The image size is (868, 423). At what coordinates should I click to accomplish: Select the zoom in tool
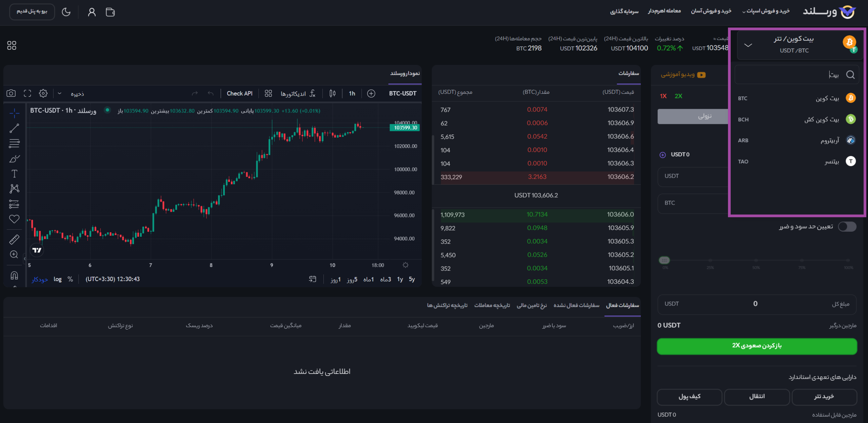[14, 254]
